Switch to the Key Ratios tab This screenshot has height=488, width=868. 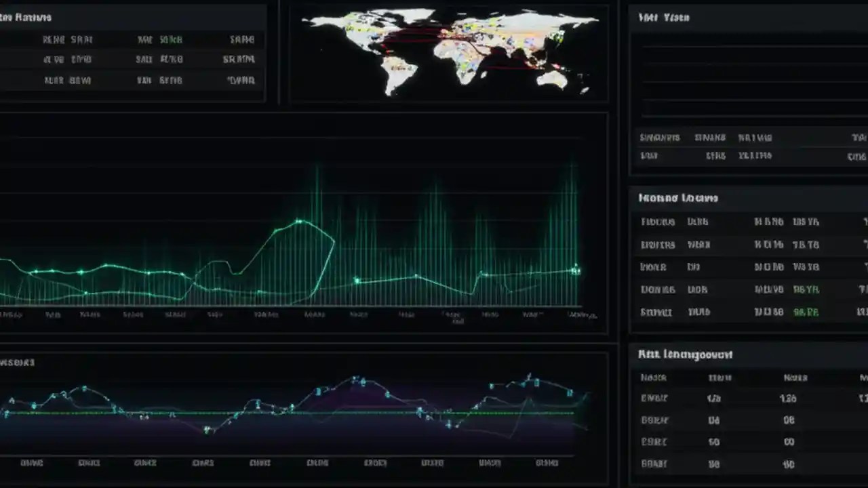(27, 17)
